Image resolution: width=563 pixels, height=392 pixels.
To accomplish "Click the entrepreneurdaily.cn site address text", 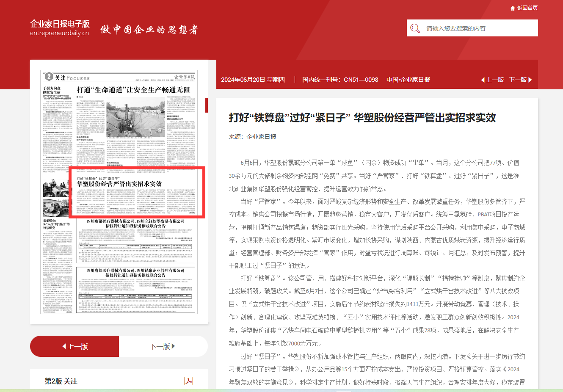I will click(x=59, y=33).
